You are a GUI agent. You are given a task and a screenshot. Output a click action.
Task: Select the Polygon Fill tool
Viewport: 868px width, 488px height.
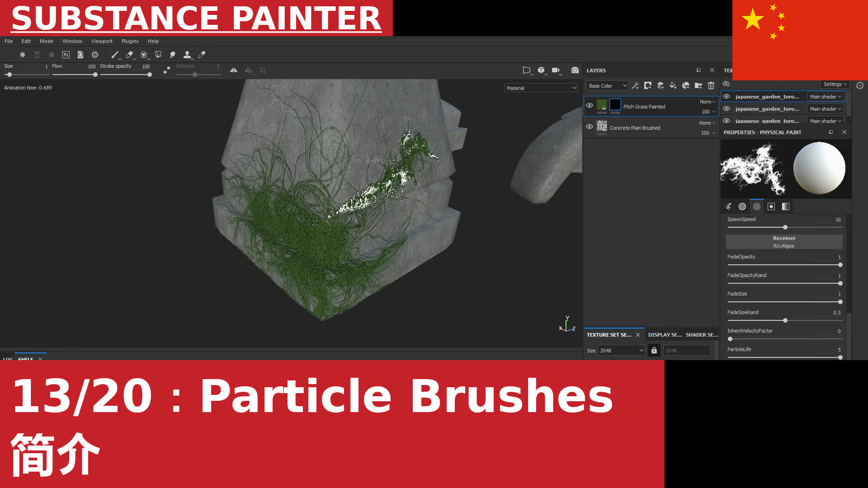click(158, 55)
